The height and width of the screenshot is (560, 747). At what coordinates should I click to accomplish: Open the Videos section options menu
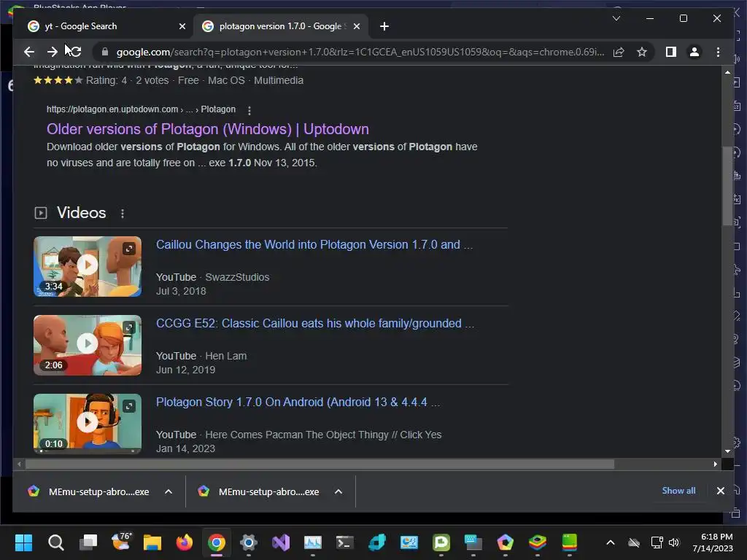tap(123, 214)
